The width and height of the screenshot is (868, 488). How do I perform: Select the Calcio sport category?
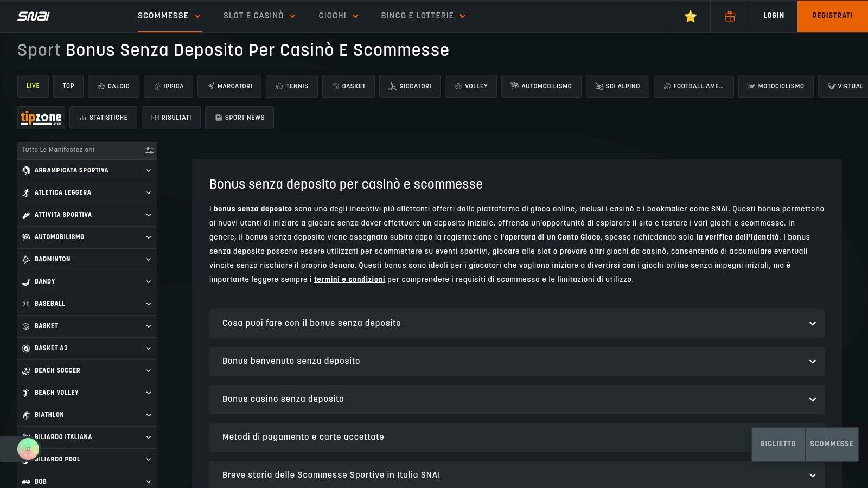[113, 86]
